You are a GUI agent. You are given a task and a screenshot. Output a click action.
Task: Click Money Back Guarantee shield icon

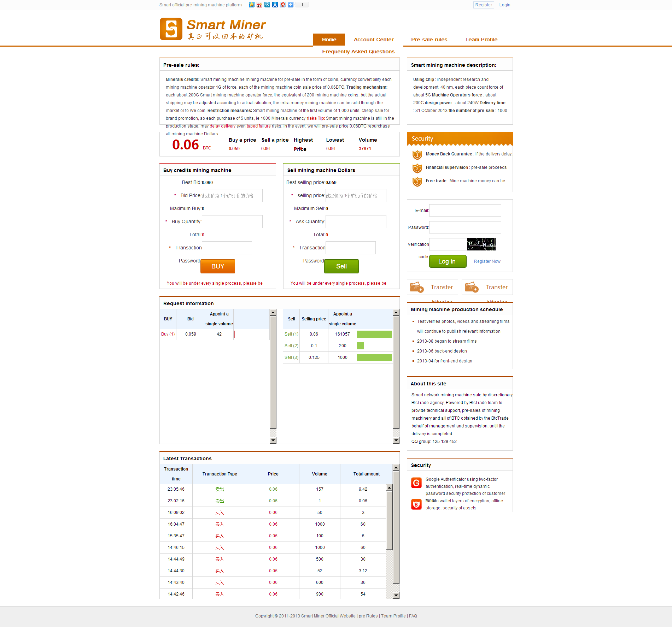(x=417, y=155)
